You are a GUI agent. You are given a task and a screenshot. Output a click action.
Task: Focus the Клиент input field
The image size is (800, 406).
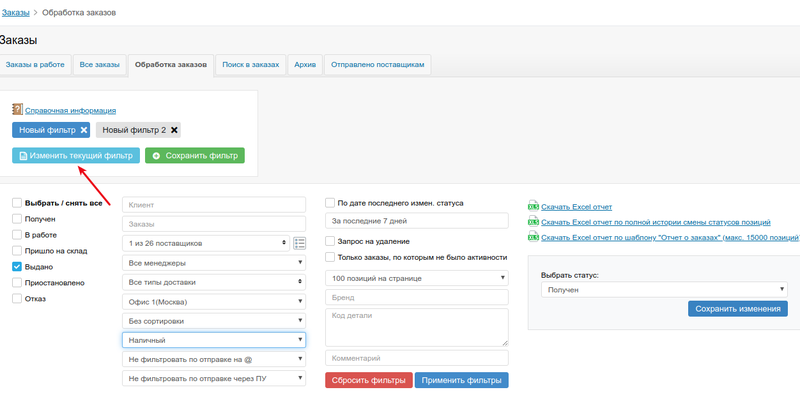click(x=214, y=205)
